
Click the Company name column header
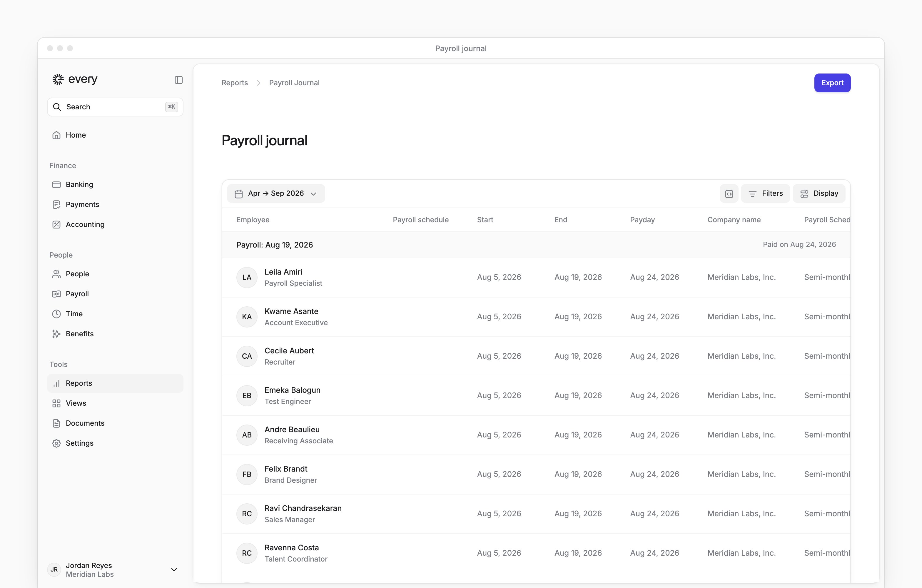[734, 220]
